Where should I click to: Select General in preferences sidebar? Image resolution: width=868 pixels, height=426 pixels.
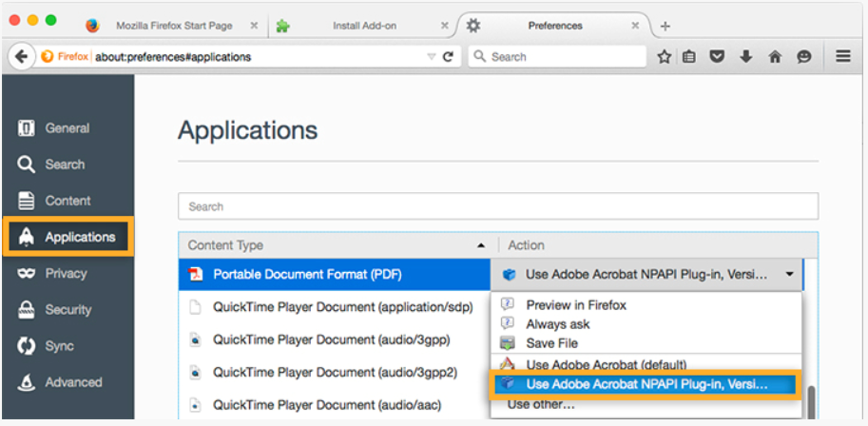(67, 128)
